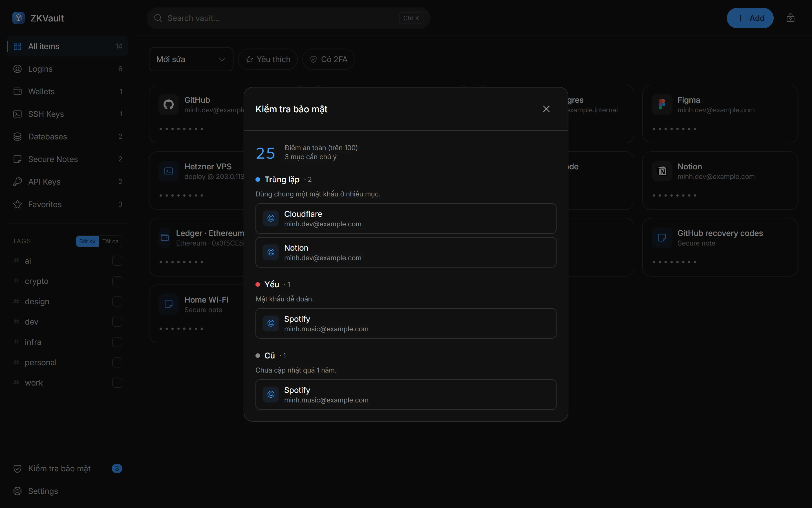This screenshot has width=812, height=508.
Task: Toggle the design tag checkbox
Action: [x=117, y=301]
